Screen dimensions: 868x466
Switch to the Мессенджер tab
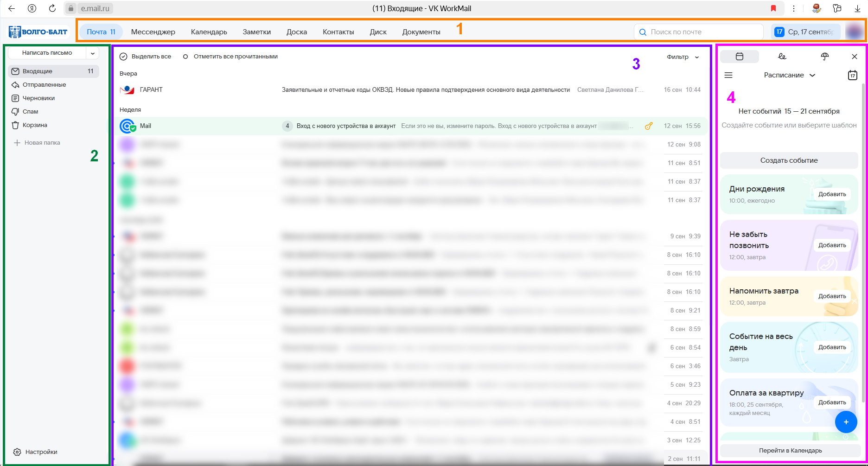click(153, 32)
